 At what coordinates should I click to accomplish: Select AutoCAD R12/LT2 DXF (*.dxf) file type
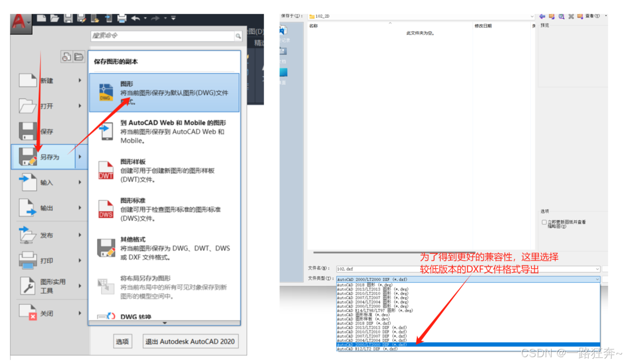point(468,349)
